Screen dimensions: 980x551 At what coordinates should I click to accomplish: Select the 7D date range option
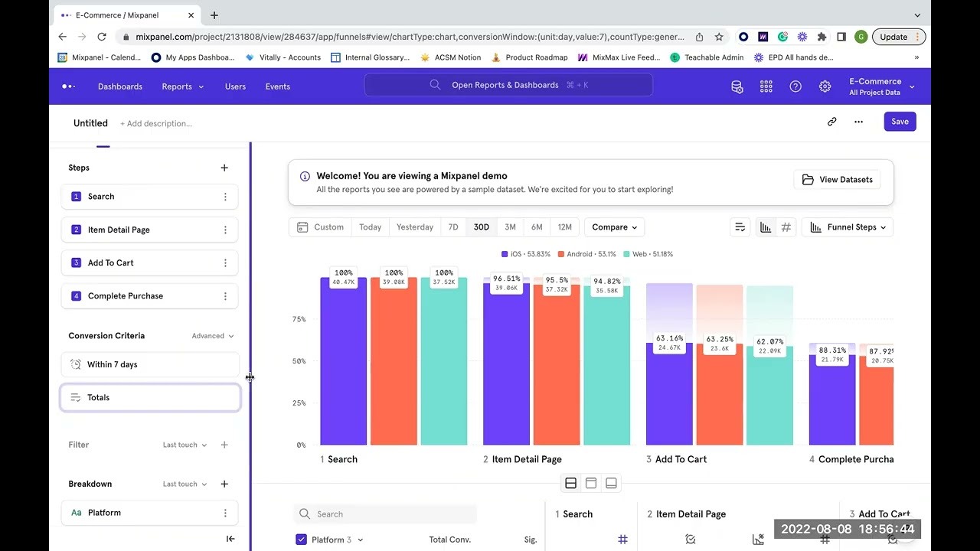pyautogui.click(x=453, y=227)
